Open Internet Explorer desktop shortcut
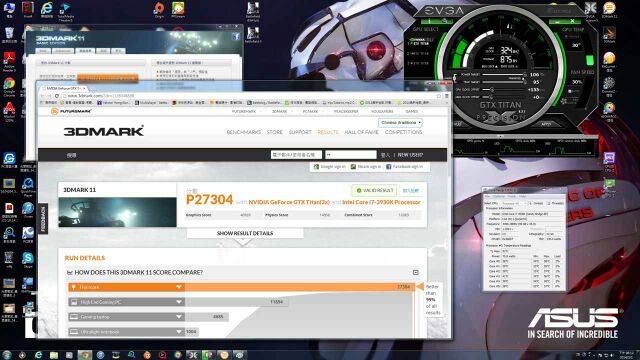640x360 pixels. (x=47, y=9)
